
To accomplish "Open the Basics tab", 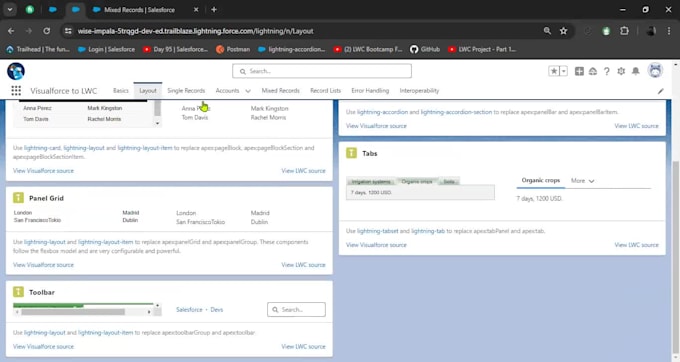I will [x=121, y=91].
